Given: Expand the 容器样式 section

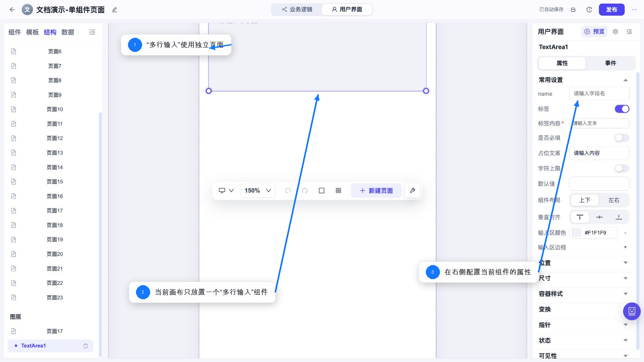Looking at the screenshot, I should [625, 294].
